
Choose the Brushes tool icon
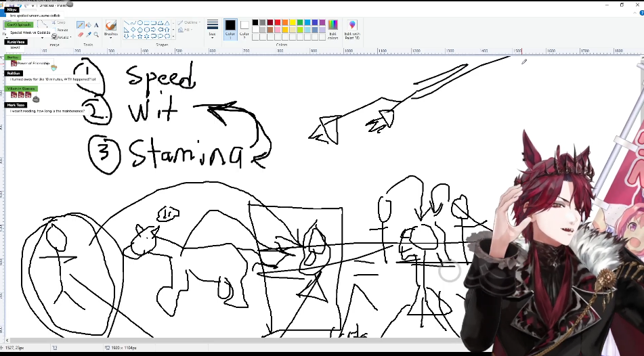[111, 24]
